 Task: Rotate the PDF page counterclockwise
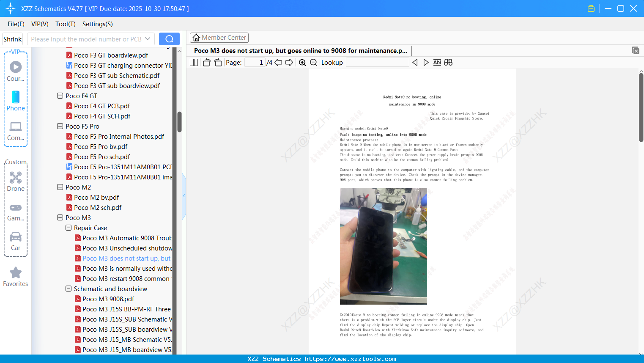pos(206,62)
